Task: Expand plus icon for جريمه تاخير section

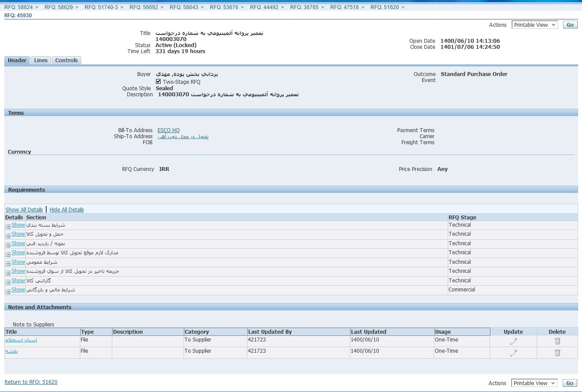Action: point(8,273)
